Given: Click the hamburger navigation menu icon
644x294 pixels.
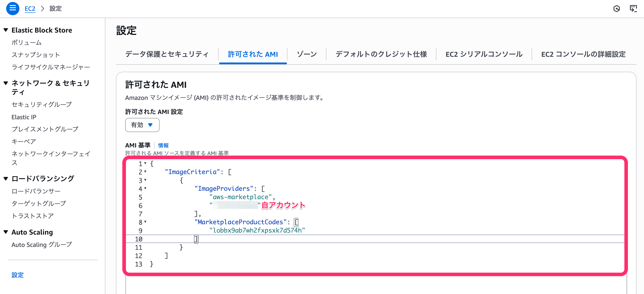Looking at the screenshot, I should (x=13, y=9).
